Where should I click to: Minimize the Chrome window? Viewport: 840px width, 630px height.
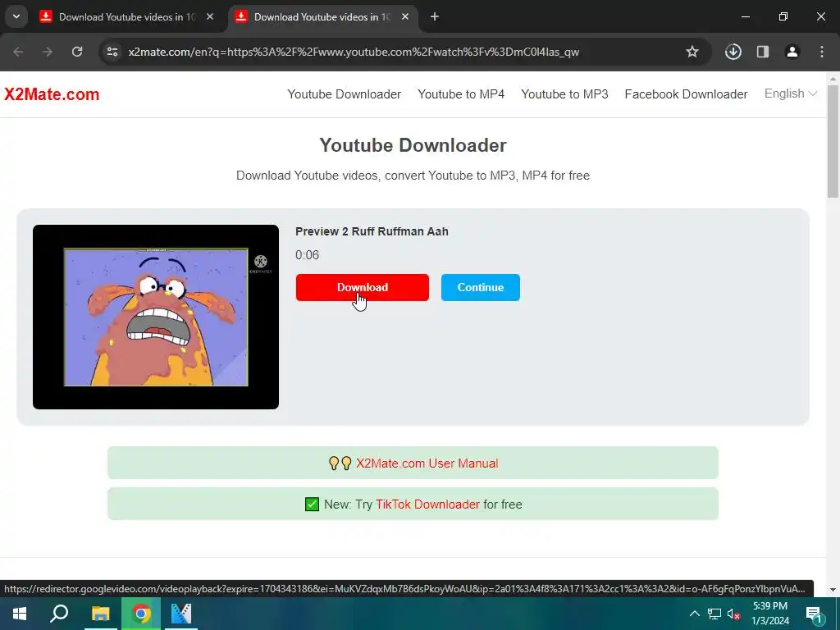click(x=745, y=17)
